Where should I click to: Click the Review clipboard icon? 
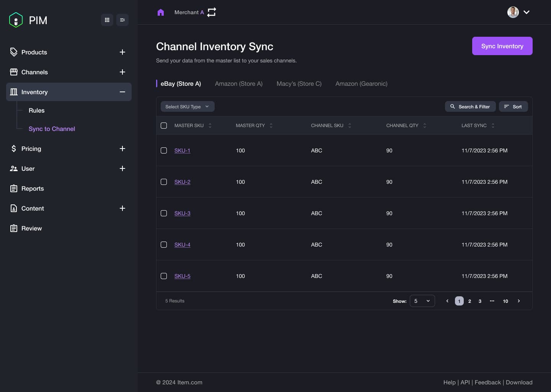pos(14,228)
